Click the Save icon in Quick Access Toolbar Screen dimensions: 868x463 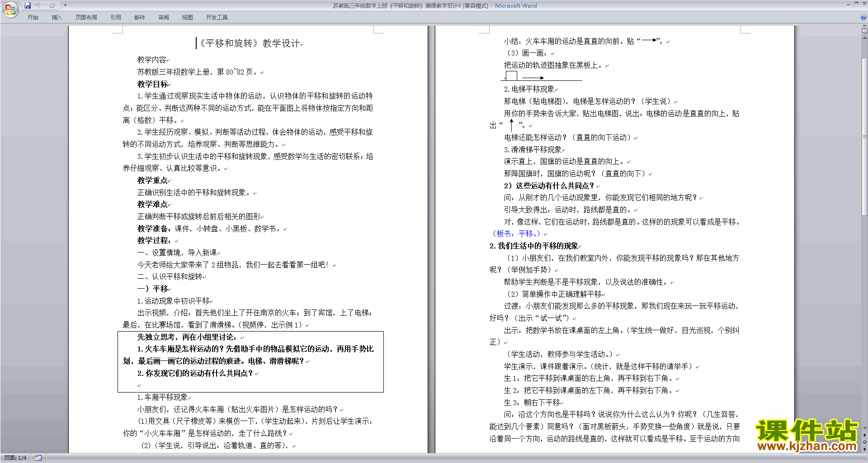(28, 5)
